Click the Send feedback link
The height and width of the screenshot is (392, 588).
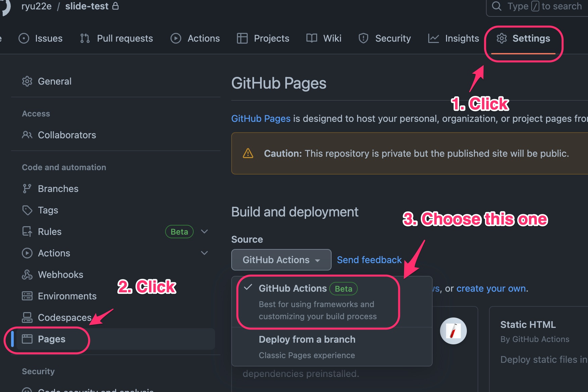(x=369, y=260)
